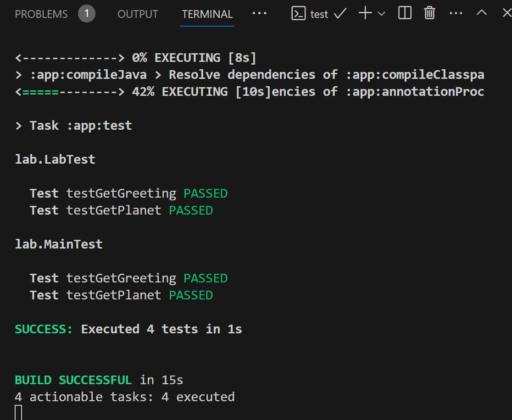Click the terminal shell icon beside test
The width and height of the screenshot is (512, 420).
[299, 14]
